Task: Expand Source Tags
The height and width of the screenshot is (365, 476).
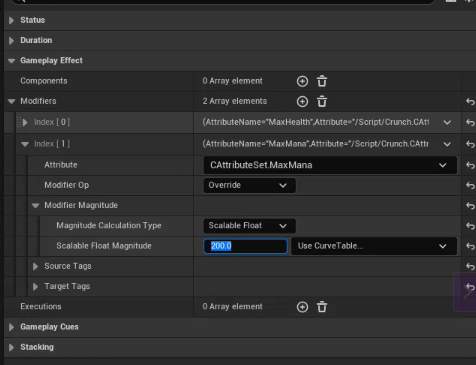Action: [x=35, y=266]
